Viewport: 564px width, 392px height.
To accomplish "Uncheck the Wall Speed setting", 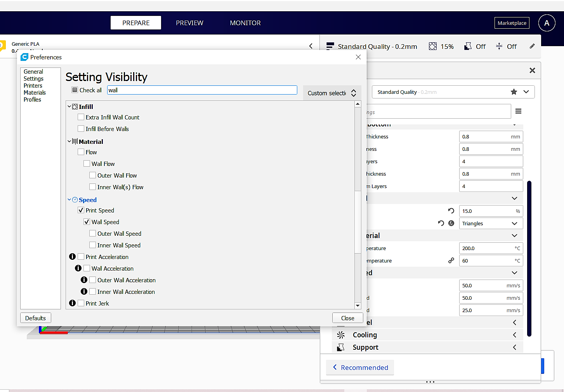I will tap(87, 221).
